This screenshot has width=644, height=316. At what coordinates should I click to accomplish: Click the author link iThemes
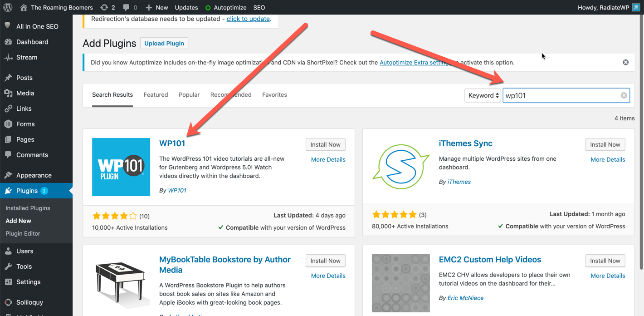click(x=459, y=182)
